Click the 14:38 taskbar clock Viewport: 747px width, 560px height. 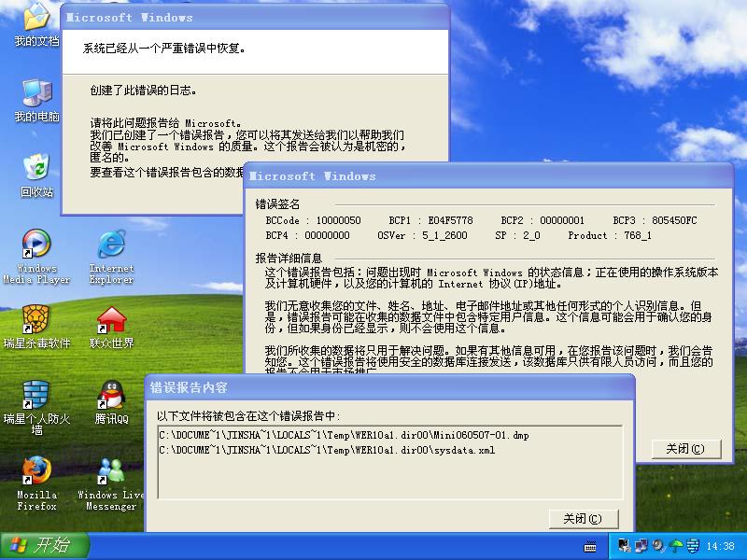pyautogui.click(x=720, y=546)
